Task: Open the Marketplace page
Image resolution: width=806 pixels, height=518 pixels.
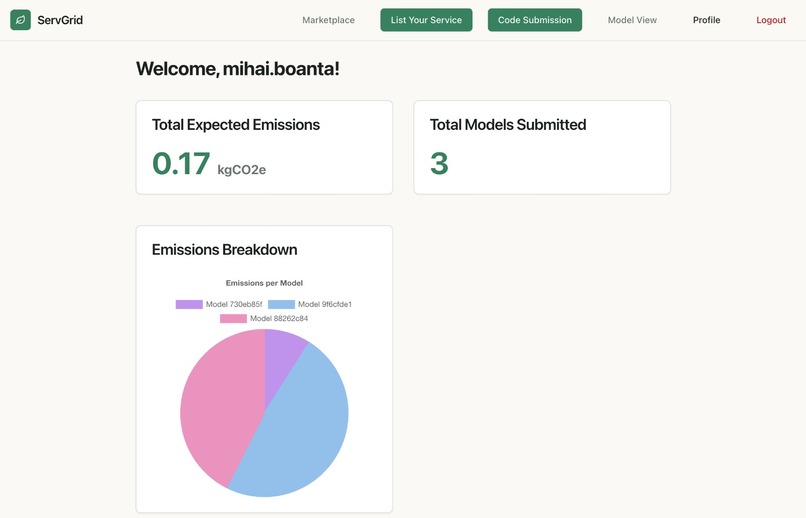Action: click(328, 20)
